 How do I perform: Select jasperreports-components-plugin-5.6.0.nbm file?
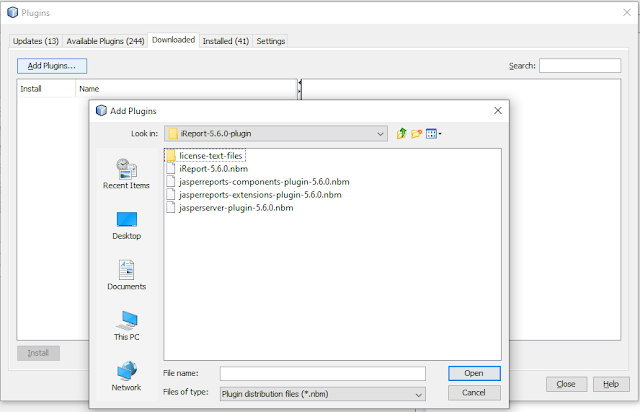258,182
